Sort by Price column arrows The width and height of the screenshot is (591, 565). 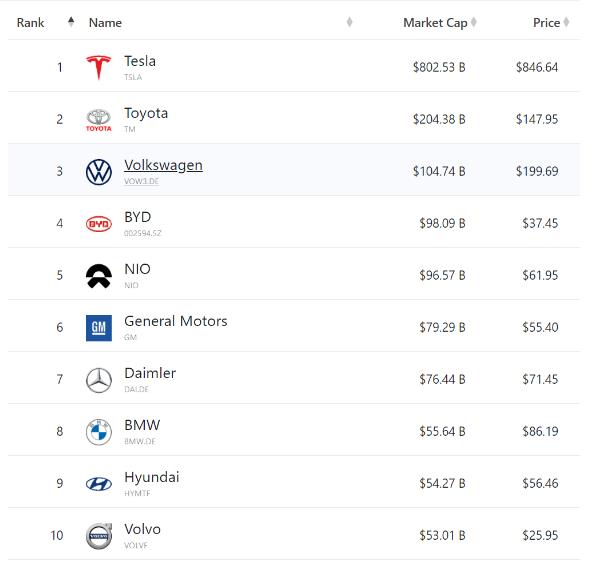(566, 22)
